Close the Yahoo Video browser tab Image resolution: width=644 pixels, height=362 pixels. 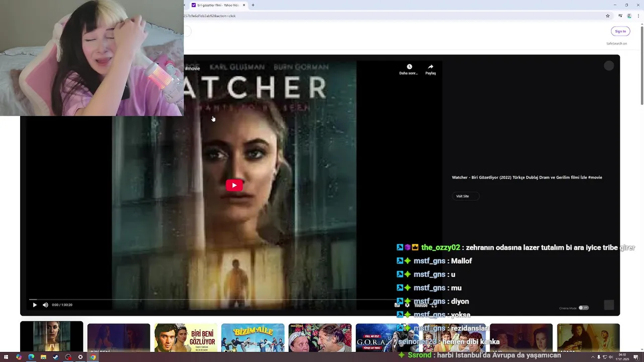click(244, 5)
